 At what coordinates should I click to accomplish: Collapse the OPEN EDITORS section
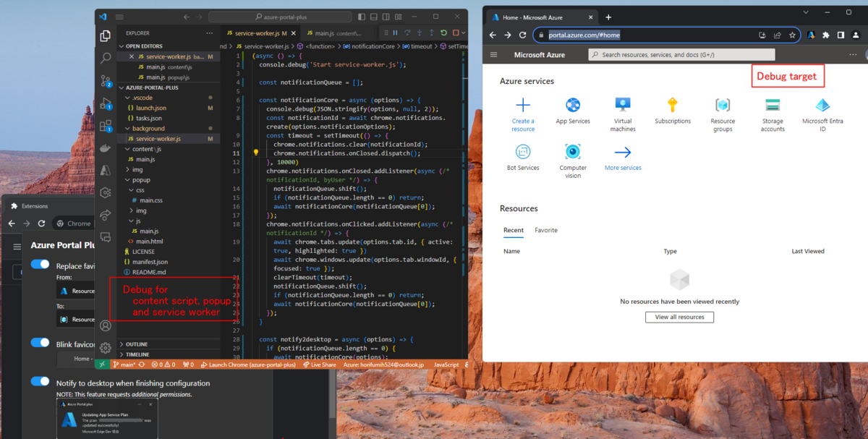point(168,46)
